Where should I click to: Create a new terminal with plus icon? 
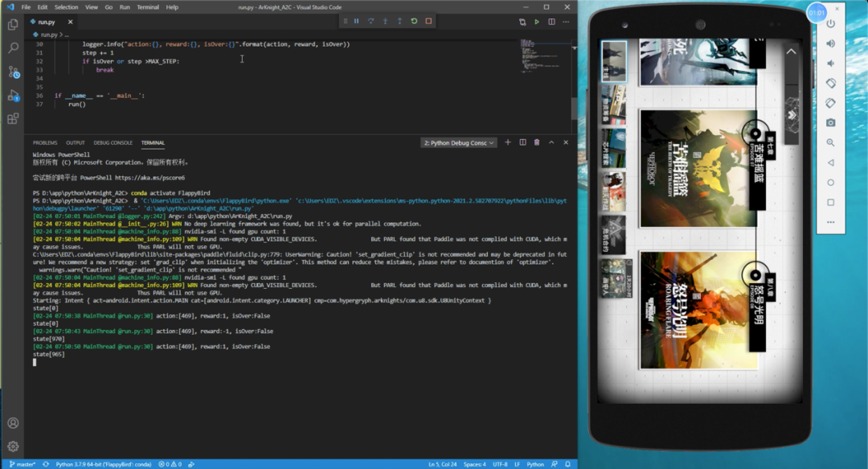508,142
